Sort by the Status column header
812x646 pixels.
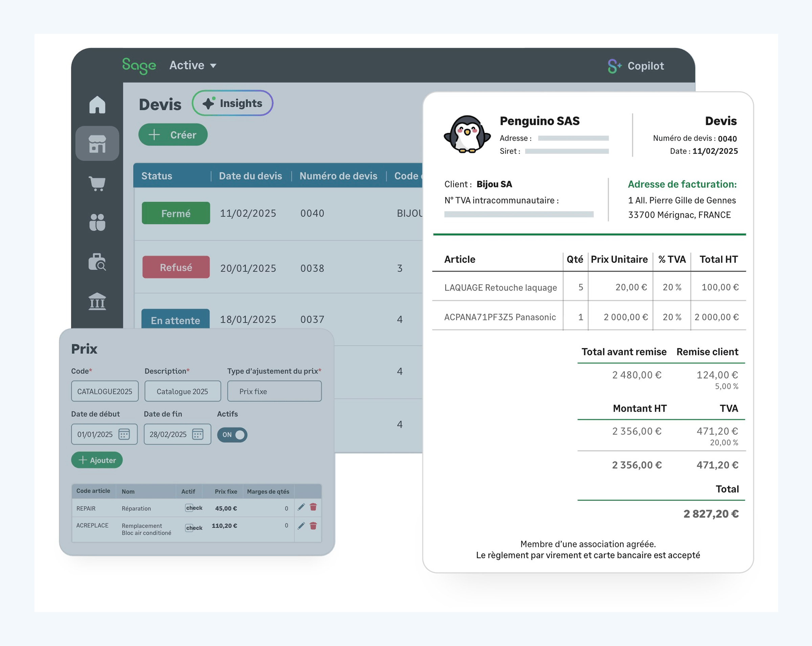pos(157,176)
